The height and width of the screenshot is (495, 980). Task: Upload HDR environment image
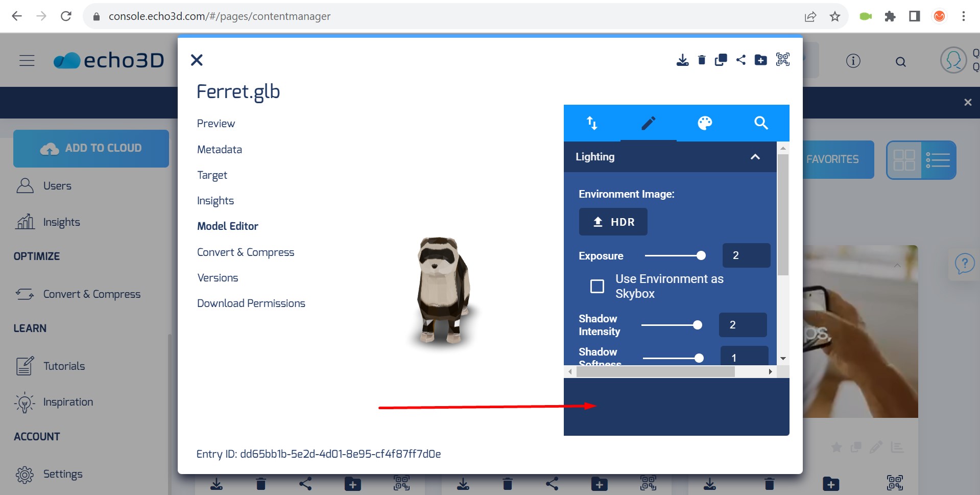pos(613,222)
